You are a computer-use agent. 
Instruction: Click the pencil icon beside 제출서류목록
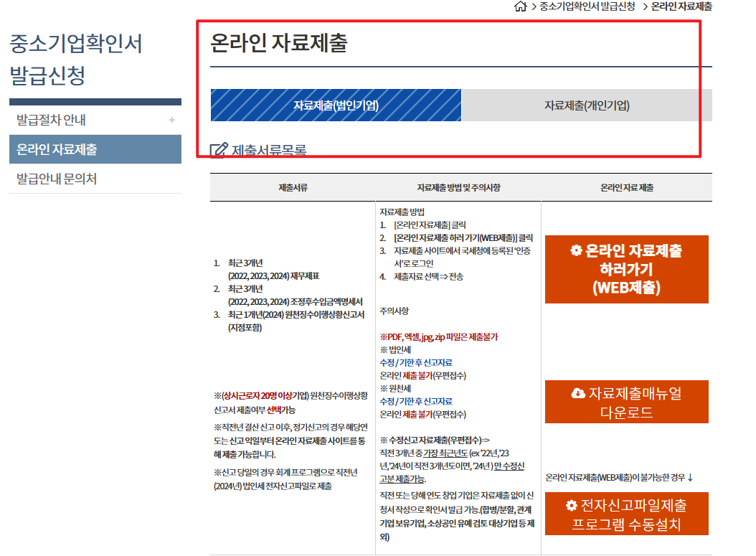tap(219, 147)
